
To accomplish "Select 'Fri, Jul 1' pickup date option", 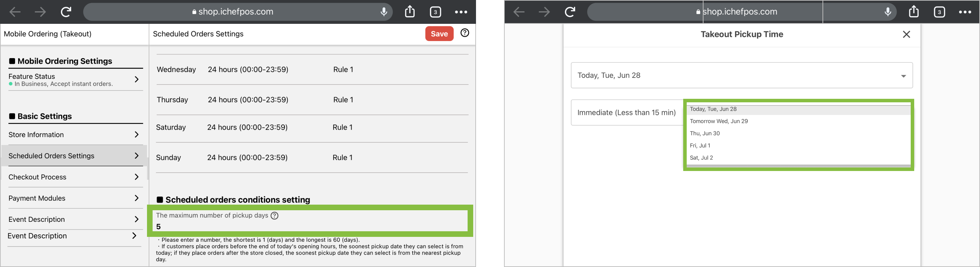I will coord(700,145).
